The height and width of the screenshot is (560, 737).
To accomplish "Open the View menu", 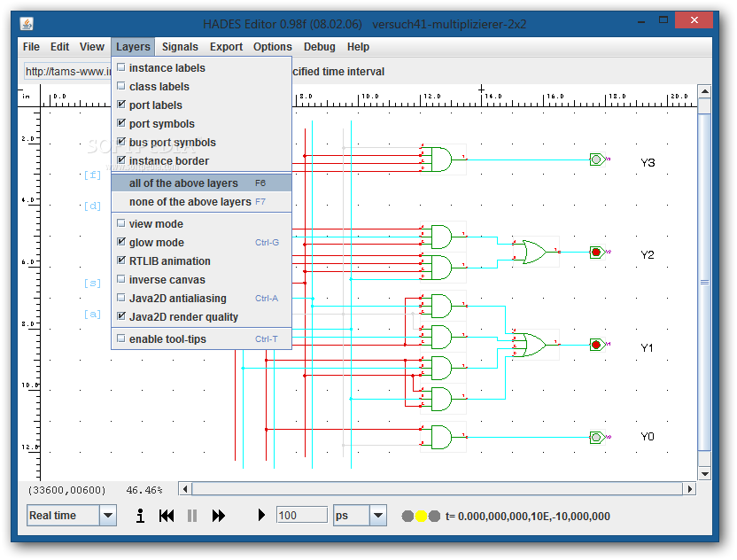I will coord(91,47).
